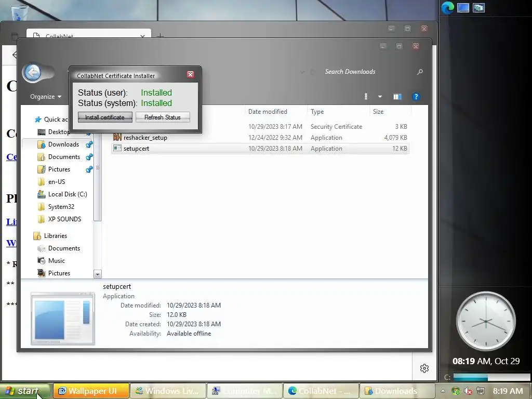The height and width of the screenshot is (399, 532).
Task: Open Explorer help with the question mark icon
Action: pos(416,97)
